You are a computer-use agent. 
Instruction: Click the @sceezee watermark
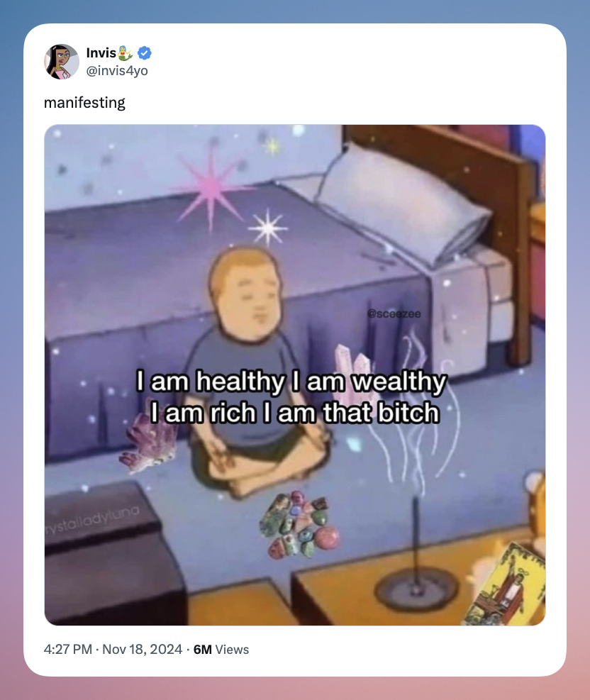pyautogui.click(x=394, y=314)
